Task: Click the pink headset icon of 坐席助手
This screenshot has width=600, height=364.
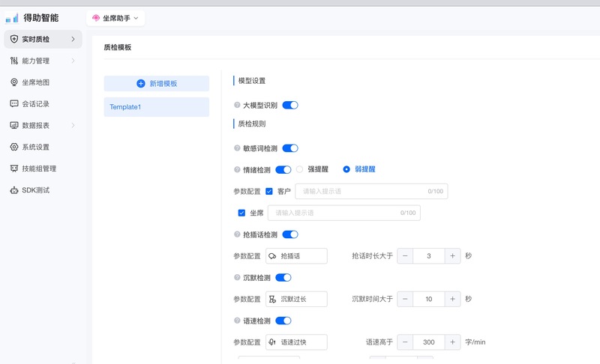Action: tap(96, 18)
